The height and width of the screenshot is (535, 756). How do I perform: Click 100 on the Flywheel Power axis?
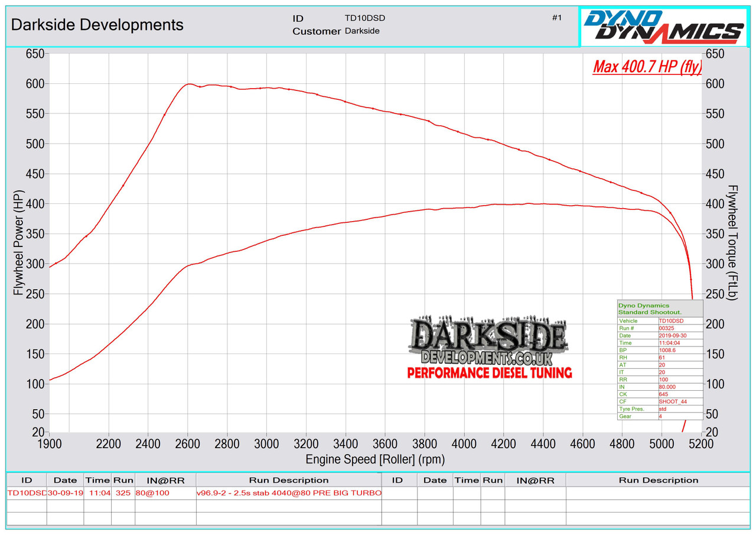(36, 384)
